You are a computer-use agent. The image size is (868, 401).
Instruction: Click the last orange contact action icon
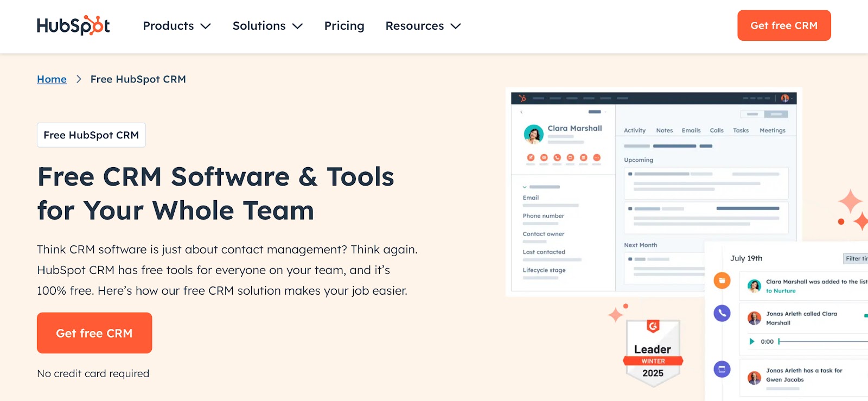click(x=597, y=157)
